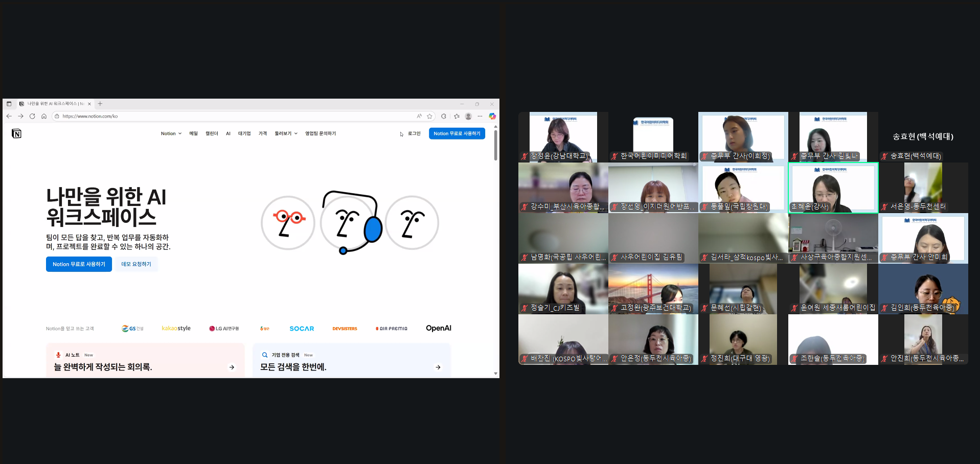980x464 pixels.
Task: View site information lock icon
Action: (x=57, y=116)
